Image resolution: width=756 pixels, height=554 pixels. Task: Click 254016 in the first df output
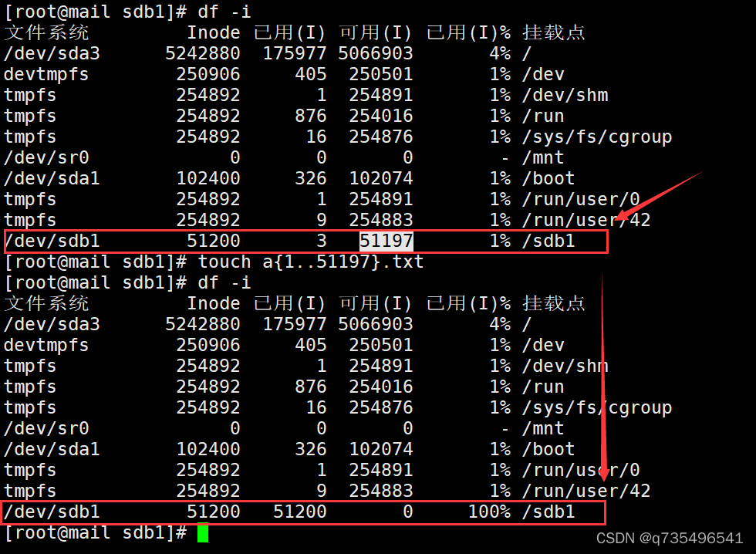click(381, 116)
